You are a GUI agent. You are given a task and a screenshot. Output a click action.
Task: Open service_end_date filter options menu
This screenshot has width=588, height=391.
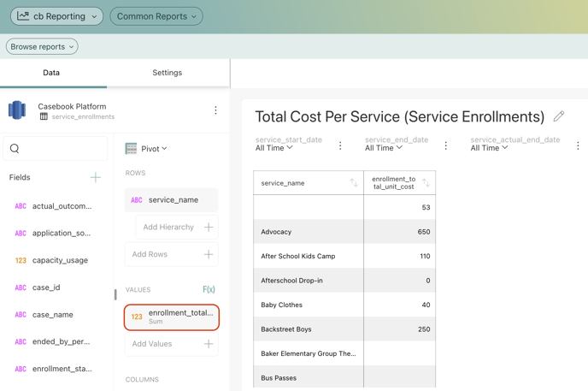(x=446, y=146)
